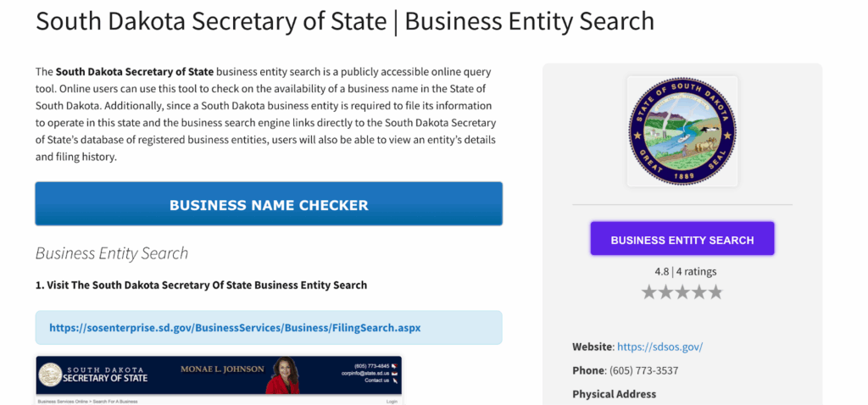Select the second rating star
Screen dimensions: 868x405
click(666, 292)
